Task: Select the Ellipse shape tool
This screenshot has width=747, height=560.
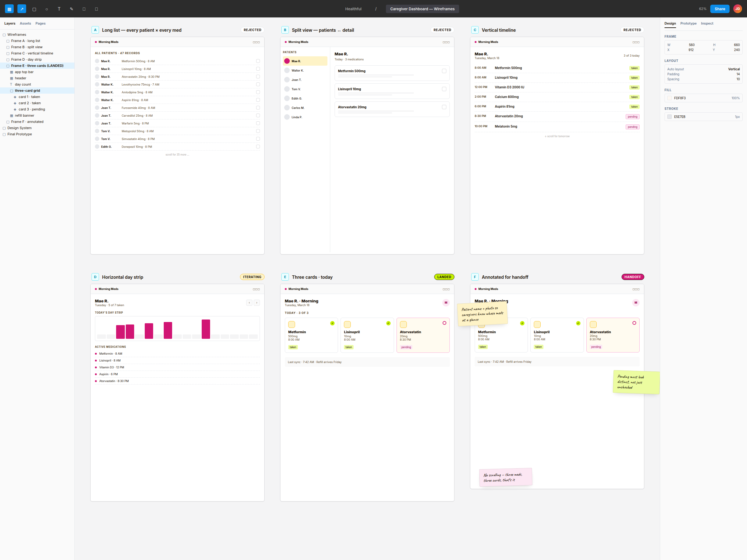Action: [47, 9]
